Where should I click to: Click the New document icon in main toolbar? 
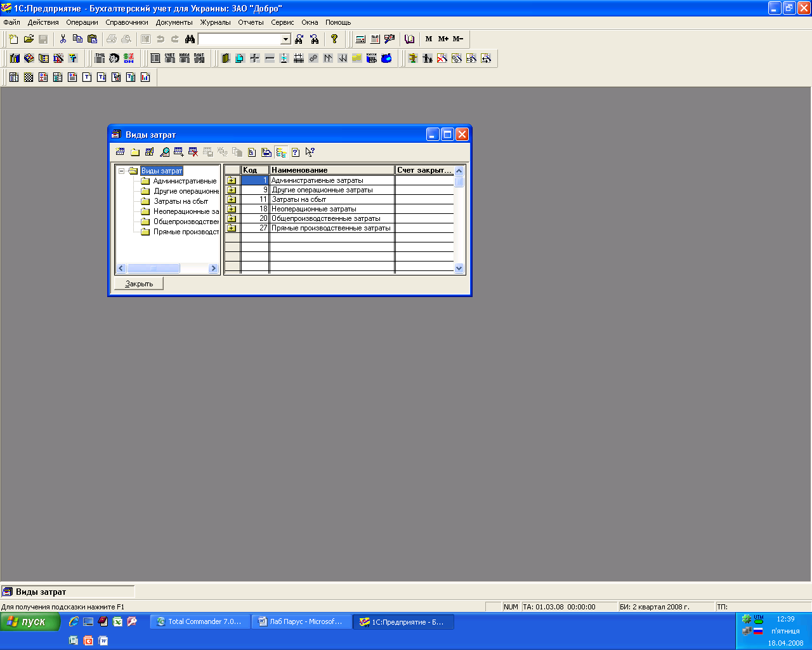coord(14,39)
